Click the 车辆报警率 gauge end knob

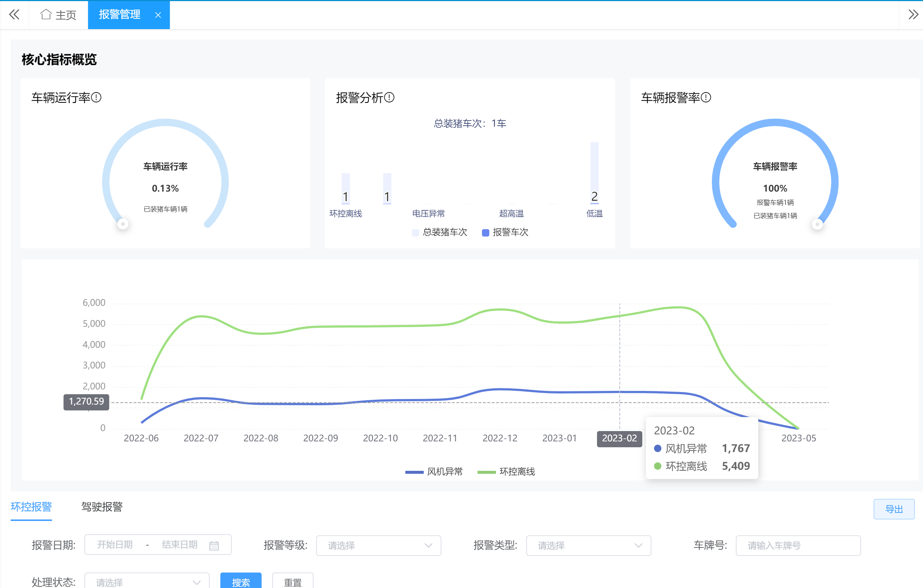pos(817,224)
